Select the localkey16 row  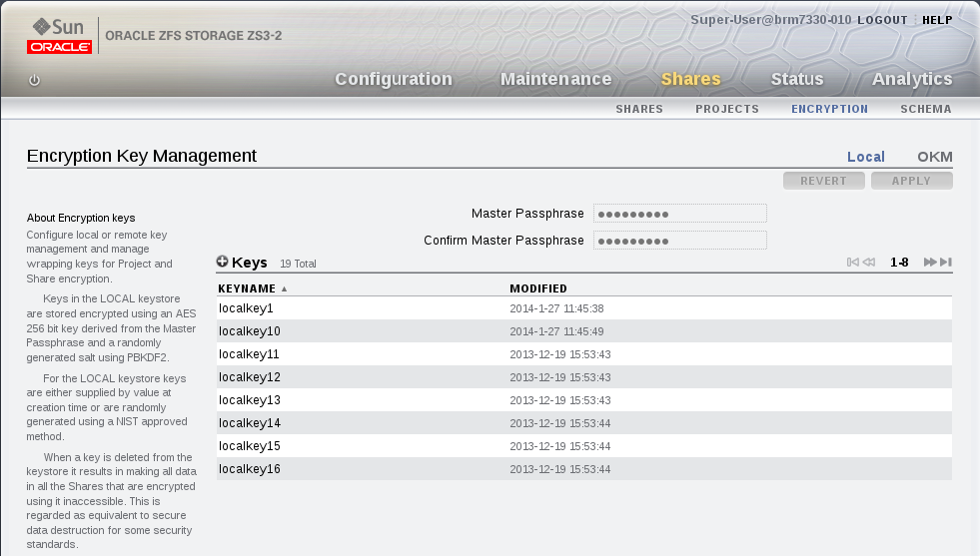coord(583,469)
